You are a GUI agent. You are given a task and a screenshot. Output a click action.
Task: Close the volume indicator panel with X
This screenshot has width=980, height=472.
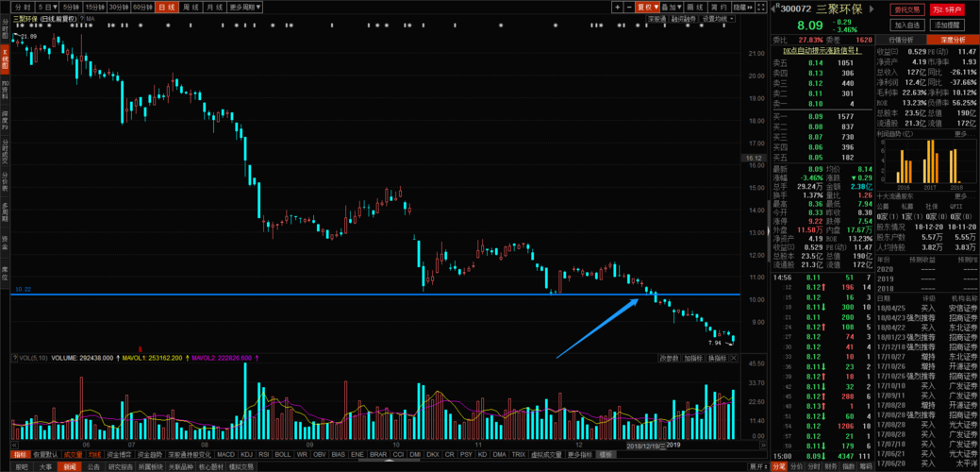(x=734, y=358)
